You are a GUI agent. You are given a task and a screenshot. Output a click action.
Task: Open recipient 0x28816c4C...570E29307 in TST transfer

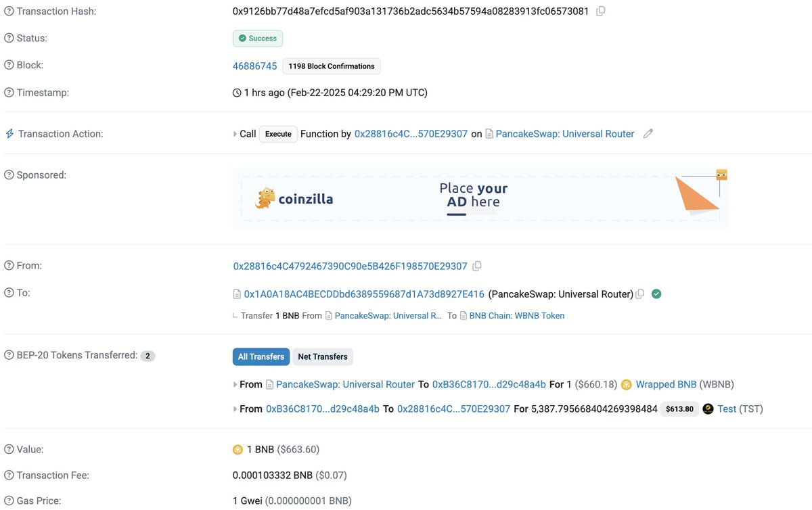(x=453, y=409)
